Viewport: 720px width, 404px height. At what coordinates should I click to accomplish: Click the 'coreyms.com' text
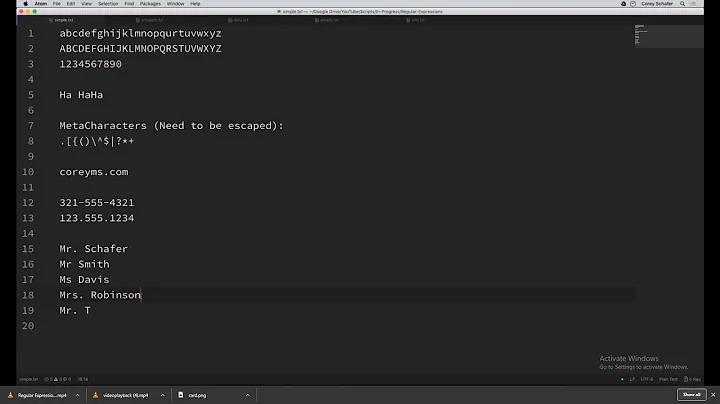click(x=94, y=172)
